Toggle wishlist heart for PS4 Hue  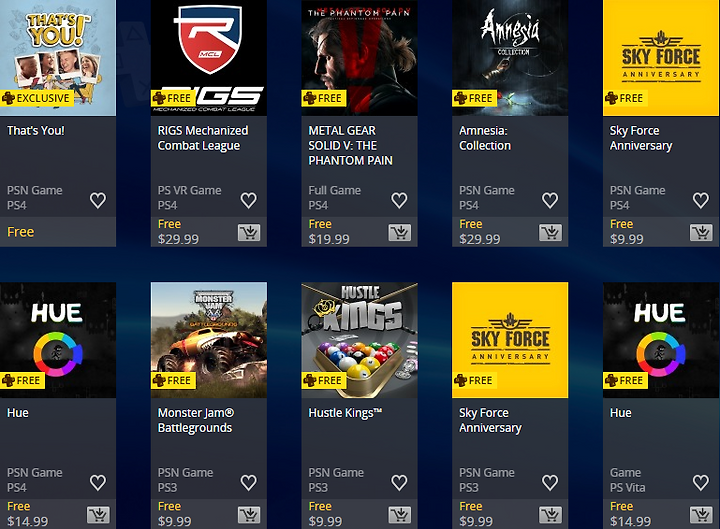click(98, 483)
